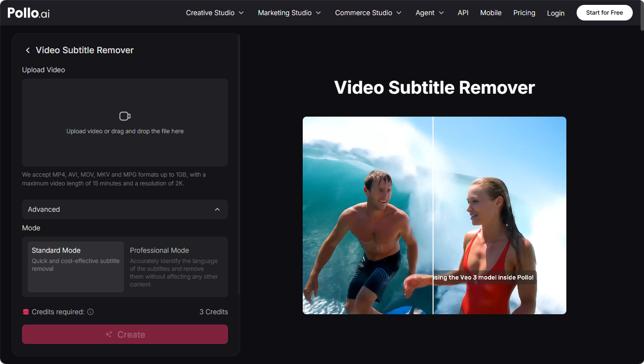Go back using the arrow beside Video Subtitle Remover
The width and height of the screenshot is (644, 364).
pos(28,50)
